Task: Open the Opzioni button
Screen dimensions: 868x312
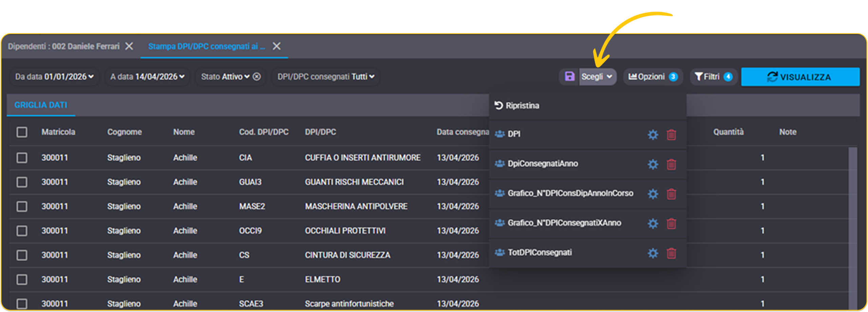Action: coord(653,77)
